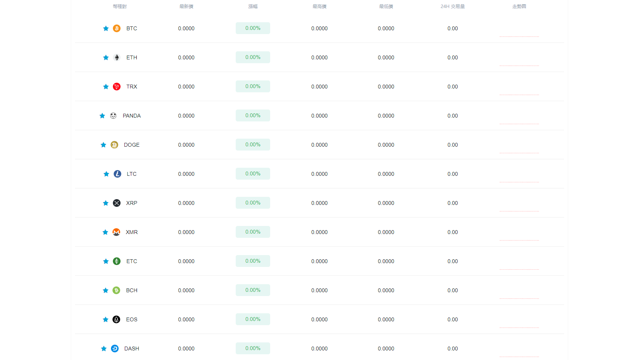Click the Ethereum diamond icon
Image resolution: width=644 pixels, height=360 pixels.
[117, 57]
